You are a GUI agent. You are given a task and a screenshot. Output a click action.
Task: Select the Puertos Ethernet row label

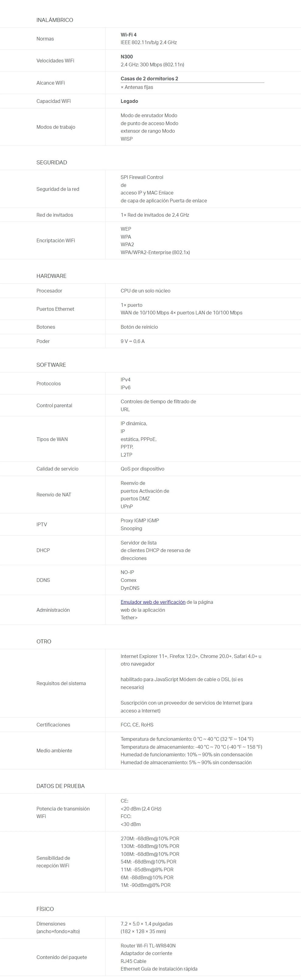point(55,309)
